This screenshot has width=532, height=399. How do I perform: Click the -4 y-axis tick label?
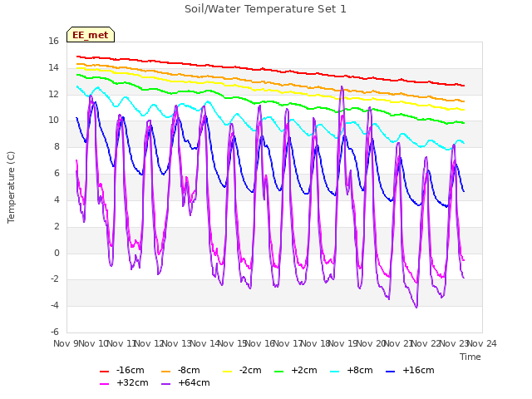[x=55, y=306]
